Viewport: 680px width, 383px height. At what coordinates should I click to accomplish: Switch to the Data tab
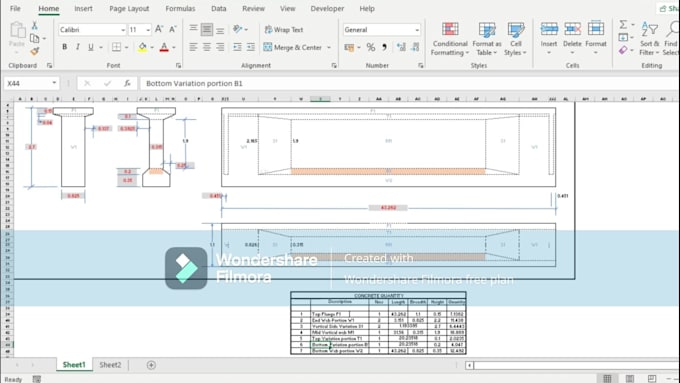pos(219,8)
